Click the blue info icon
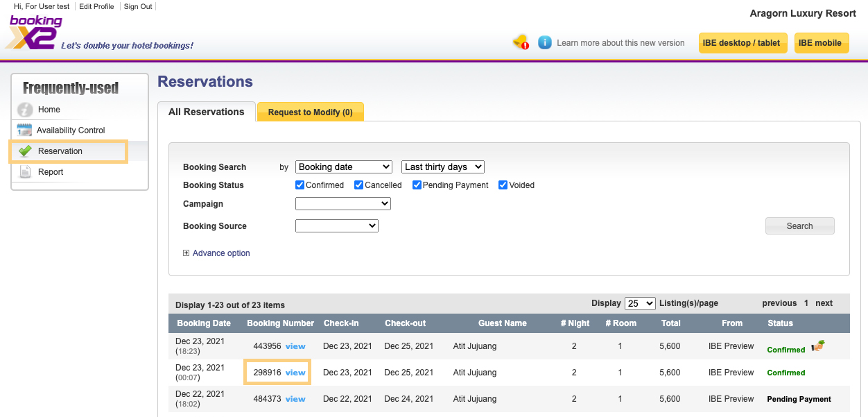Screen dimensions: 868x417 (x=545, y=42)
